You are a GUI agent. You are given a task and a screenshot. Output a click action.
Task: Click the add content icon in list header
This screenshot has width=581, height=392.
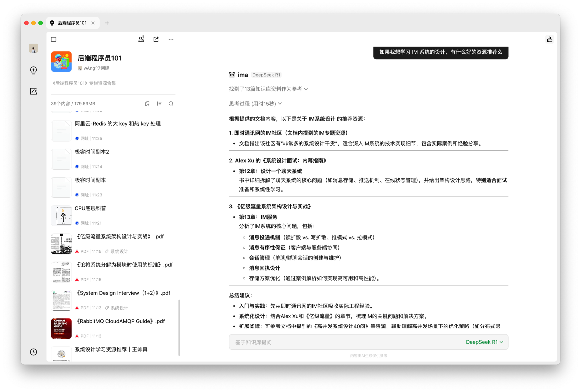pyautogui.click(x=147, y=104)
